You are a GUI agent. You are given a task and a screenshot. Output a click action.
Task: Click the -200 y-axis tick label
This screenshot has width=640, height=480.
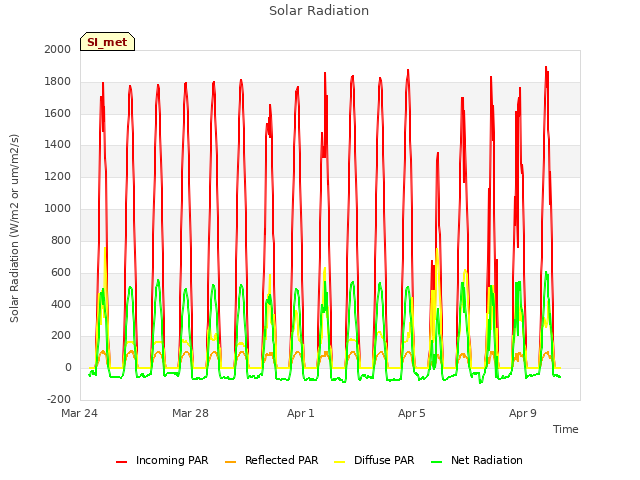pos(59,400)
